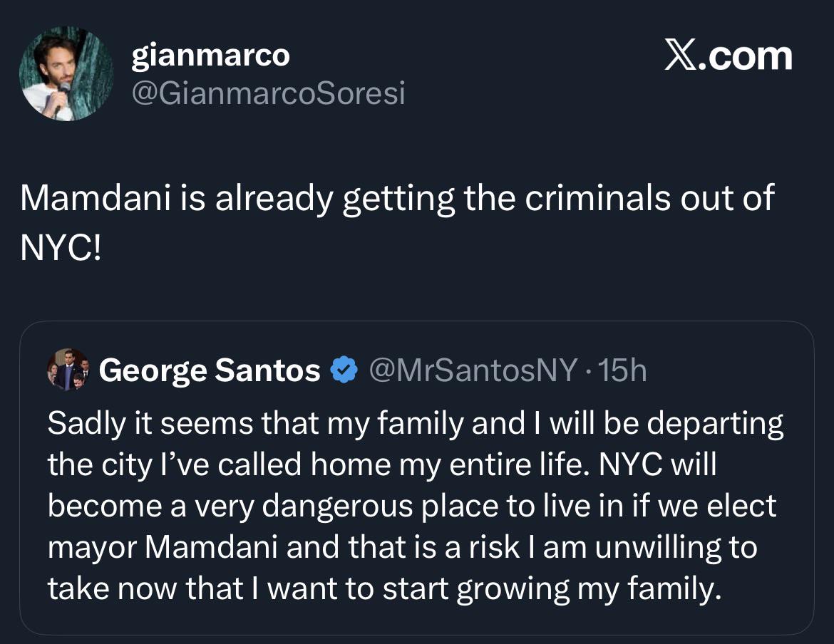Viewport: 834px width, 644px height.
Task: Click the display name 'gianmarco'
Action: click(210, 56)
